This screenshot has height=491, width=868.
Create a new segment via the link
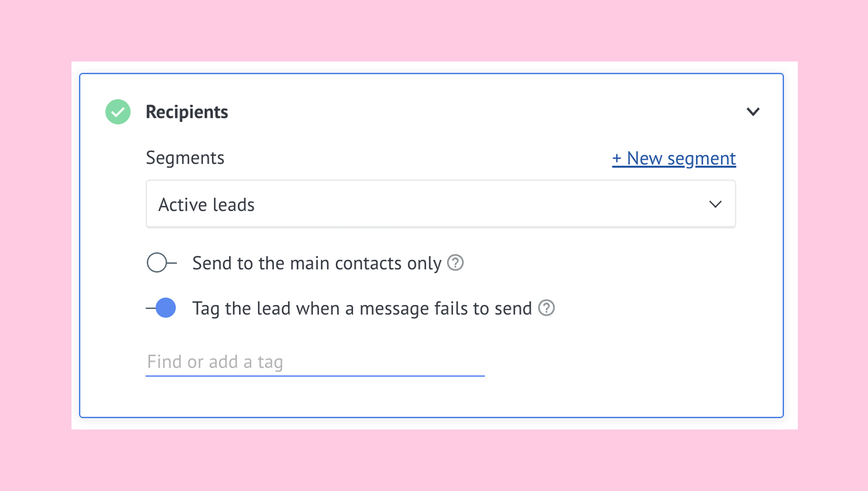pos(674,158)
